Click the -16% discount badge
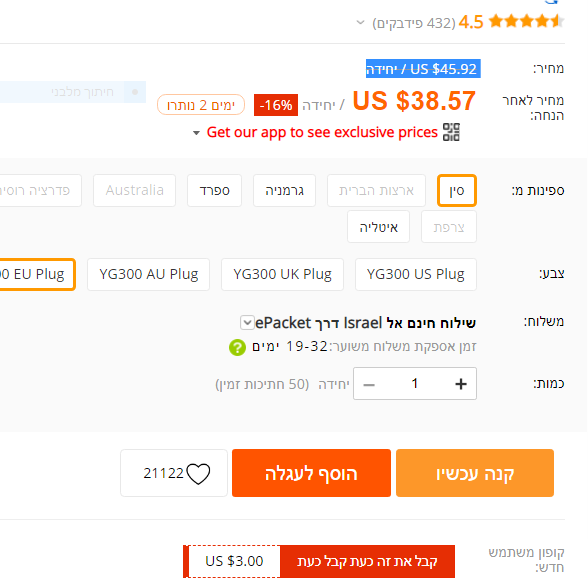This screenshot has height=580, width=588. pos(276,105)
